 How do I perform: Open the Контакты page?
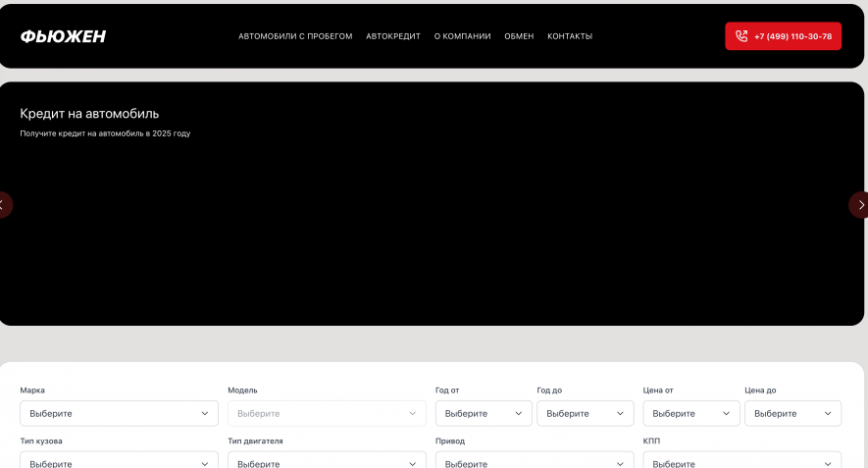pyautogui.click(x=570, y=36)
